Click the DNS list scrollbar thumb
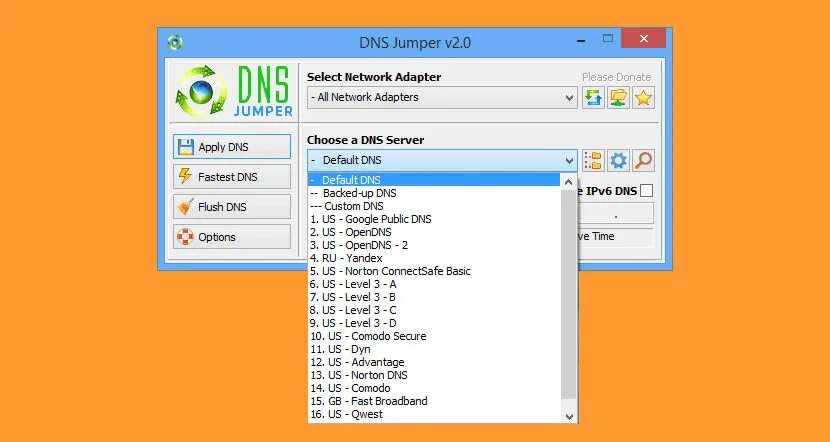This screenshot has width=830, height=442. tap(569, 294)
